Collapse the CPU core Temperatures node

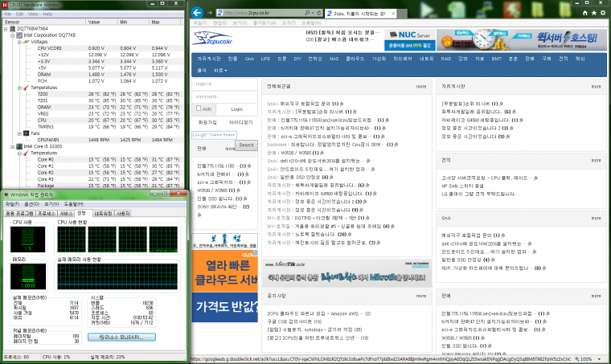19,153
